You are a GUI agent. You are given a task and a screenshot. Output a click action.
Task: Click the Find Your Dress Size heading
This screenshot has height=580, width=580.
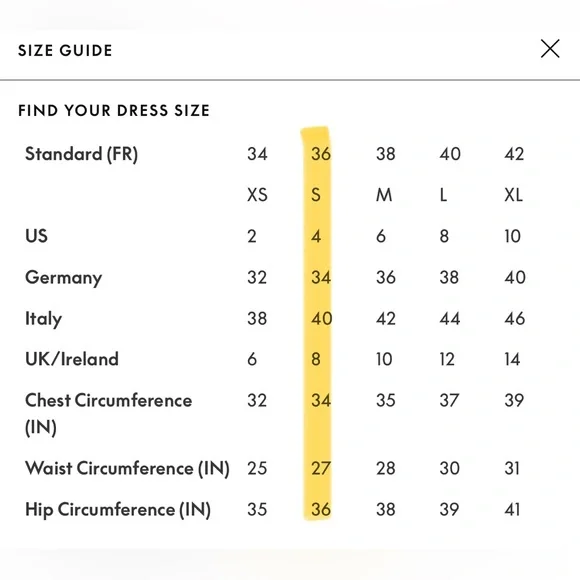pyautogui.click(x=114, y=111)
